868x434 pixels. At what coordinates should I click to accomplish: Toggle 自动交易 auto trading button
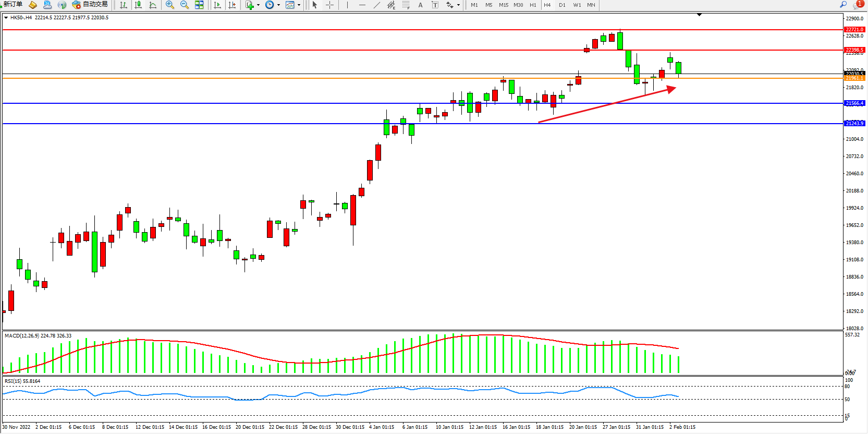(90, 5)
